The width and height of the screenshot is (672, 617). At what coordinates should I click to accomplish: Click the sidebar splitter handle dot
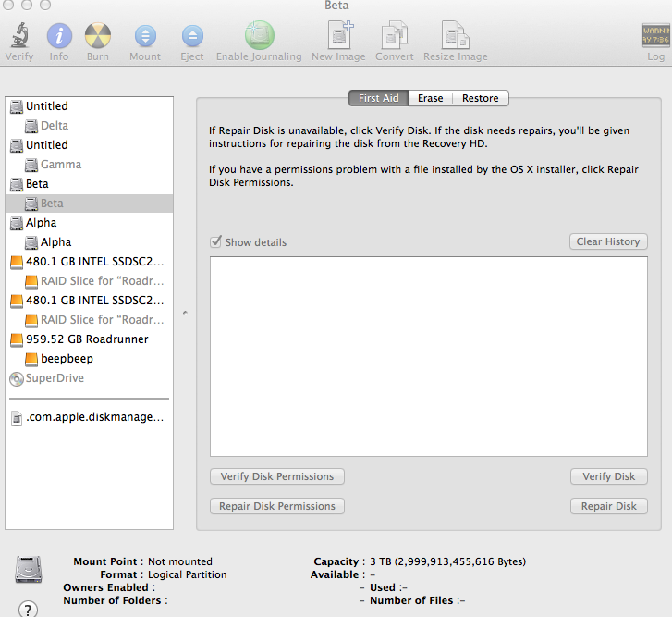(x=185, y=313)
